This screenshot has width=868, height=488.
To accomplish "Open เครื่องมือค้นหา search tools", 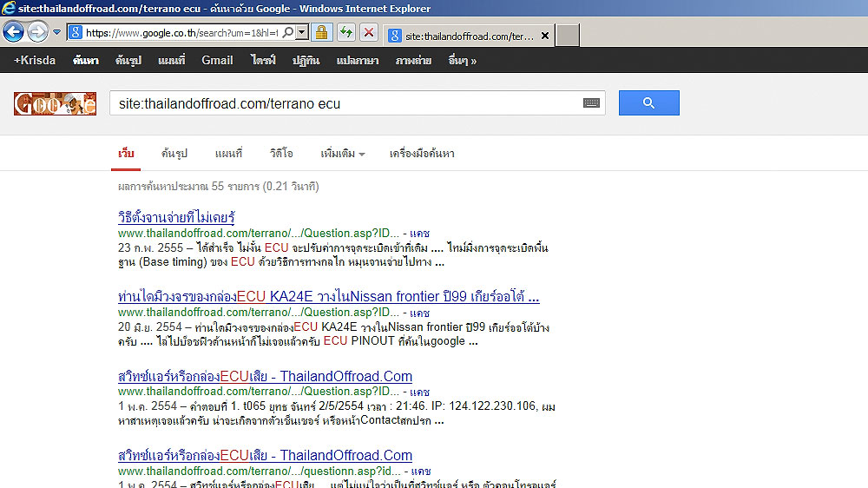I will pyautogui.click(x=422, y=154).
